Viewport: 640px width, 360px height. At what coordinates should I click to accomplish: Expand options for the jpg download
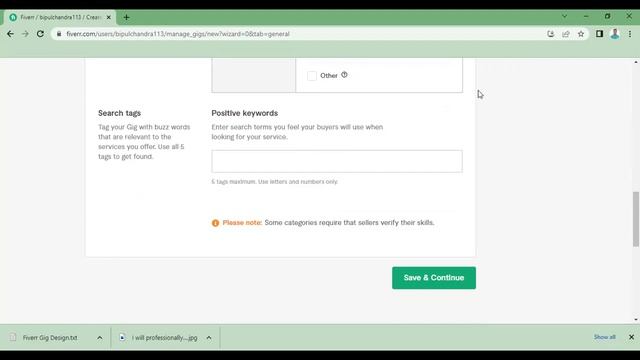point(209,338)
